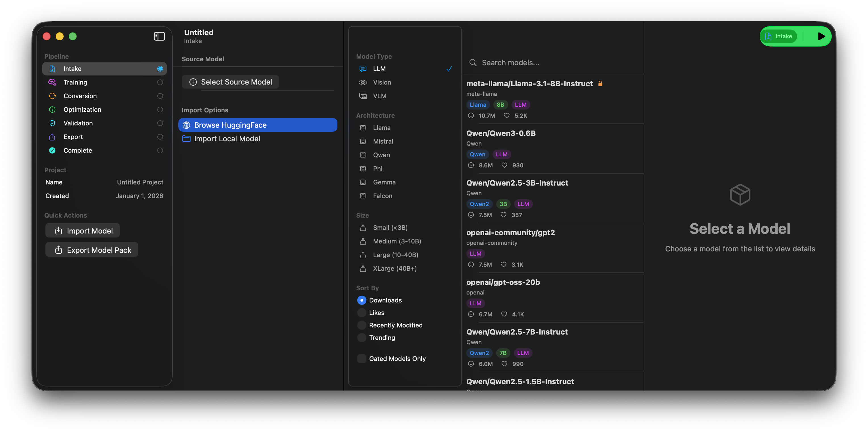Select the Vision model type filter
The width and height of the screenshot is (868, 433).
click(382, 82)
